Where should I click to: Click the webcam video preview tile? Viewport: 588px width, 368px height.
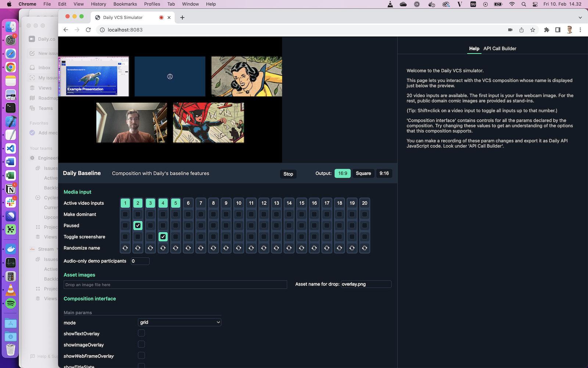tap(132, 123)
